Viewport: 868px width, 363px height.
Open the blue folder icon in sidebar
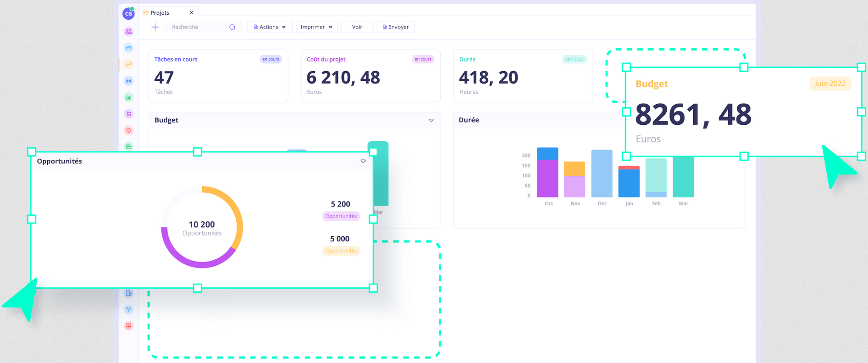pyautogui.click(x=128, y=48)
